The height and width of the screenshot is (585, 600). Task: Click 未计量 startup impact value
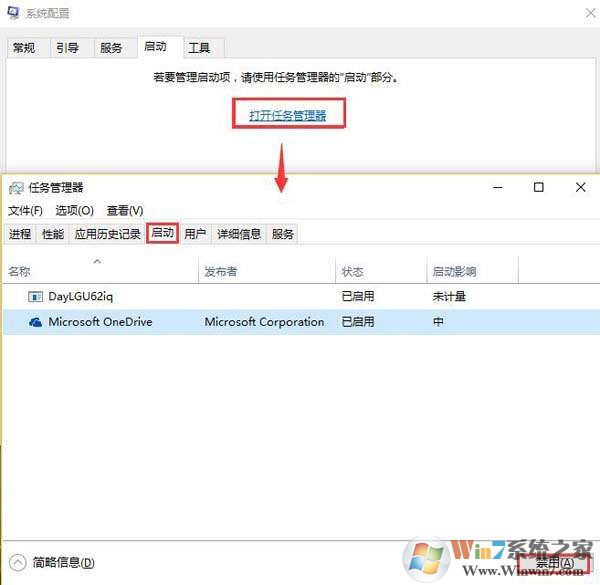pos(449,296)
